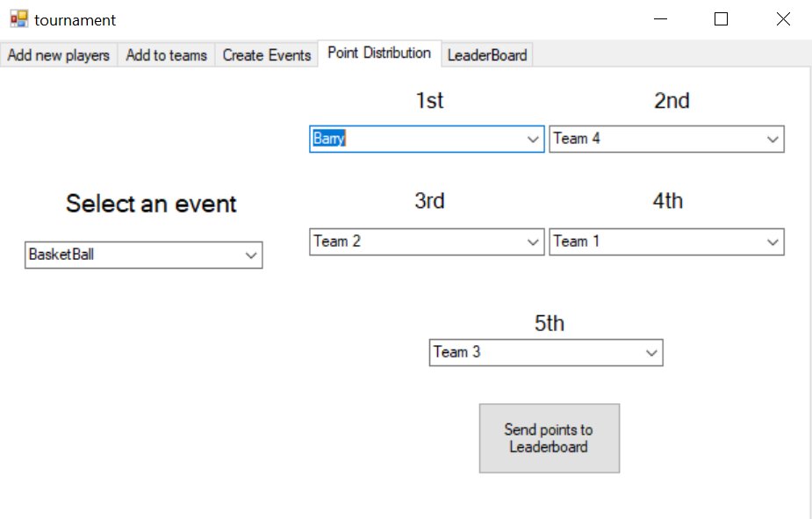Click the 4th place label
Viewport: 812px width, 519px height.
(667, 201)
